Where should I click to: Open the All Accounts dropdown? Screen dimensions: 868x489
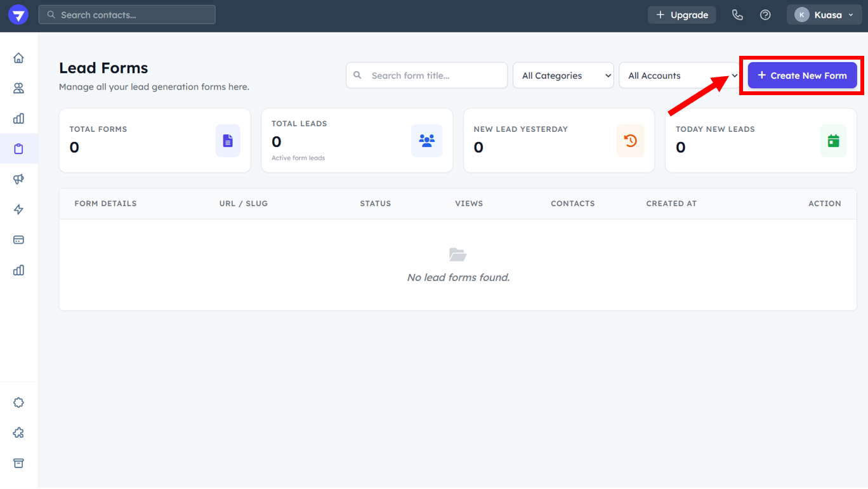point(679,75)
